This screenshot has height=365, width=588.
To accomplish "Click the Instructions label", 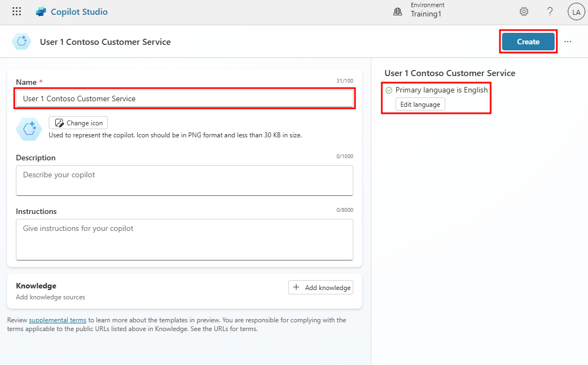I will coord(37,211).
